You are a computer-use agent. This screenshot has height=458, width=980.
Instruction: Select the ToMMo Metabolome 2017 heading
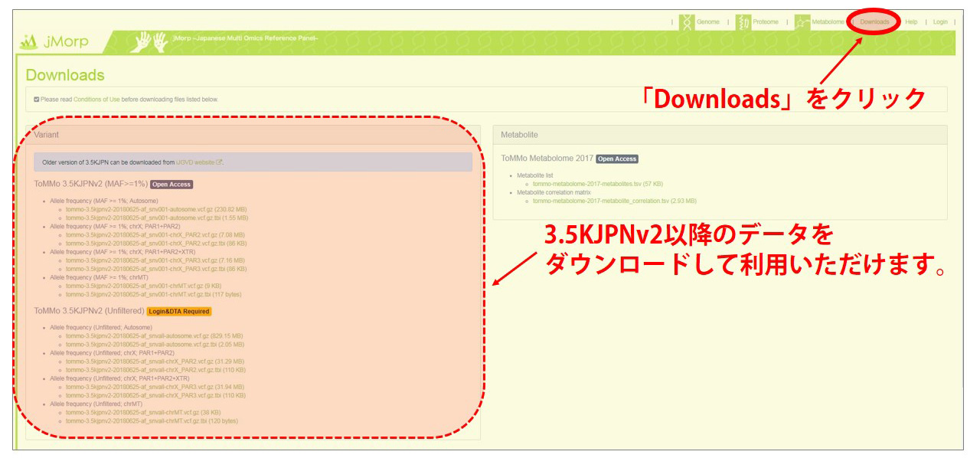(547, 159)
